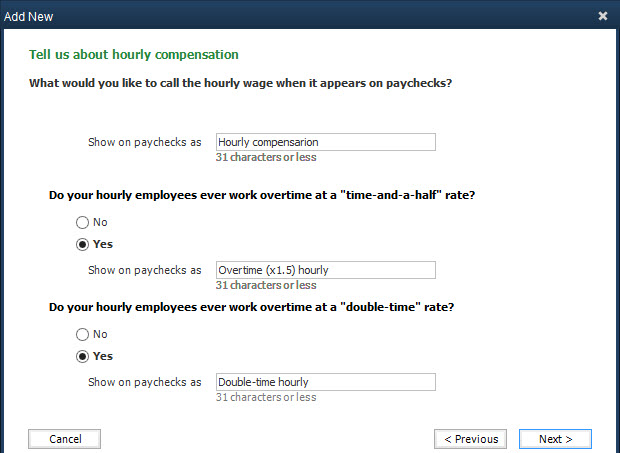Image resolution: width=620 pixels, height=453 pixels.
Task: Click the "double-time" rate question text
Action: [251, 307]
